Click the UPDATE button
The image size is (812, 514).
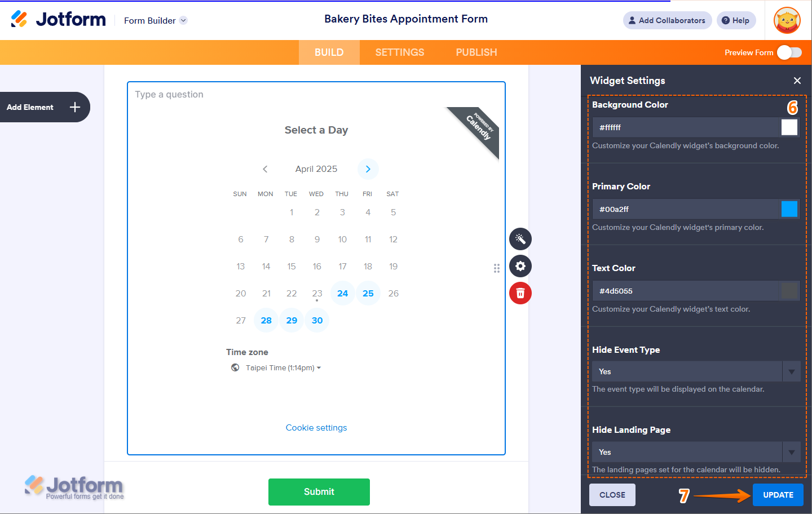pyautogui.click(x=778, y=495)
